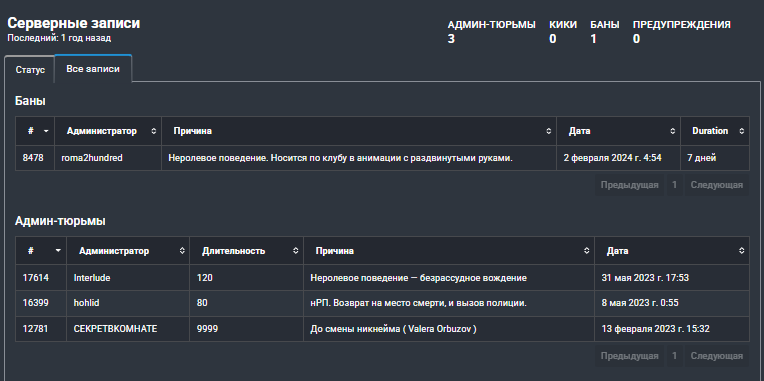
Task: Click the БАНЫ counter label
Action: (605, 24)
